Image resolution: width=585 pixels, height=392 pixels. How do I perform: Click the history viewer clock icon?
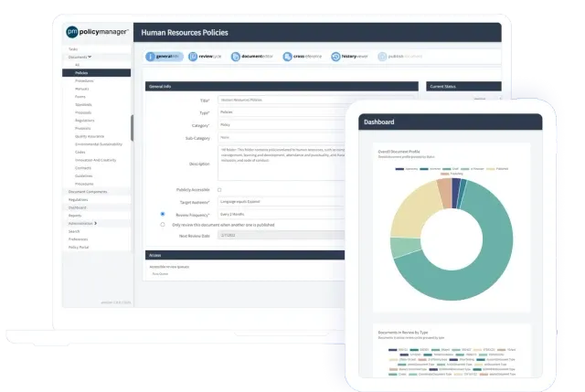[x=335, y=57]
